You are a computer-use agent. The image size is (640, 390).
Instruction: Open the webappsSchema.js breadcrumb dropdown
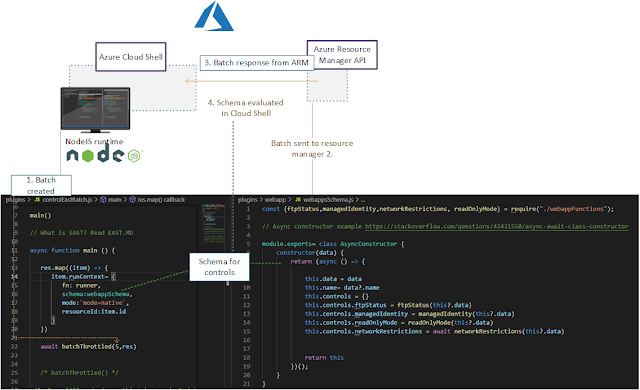(x=328, y=199)
